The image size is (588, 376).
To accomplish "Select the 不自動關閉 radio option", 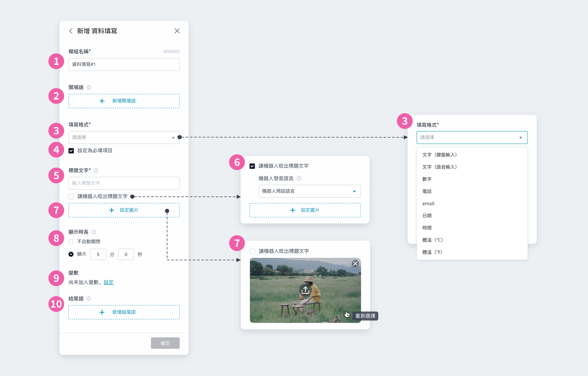I will click(71, 242).
